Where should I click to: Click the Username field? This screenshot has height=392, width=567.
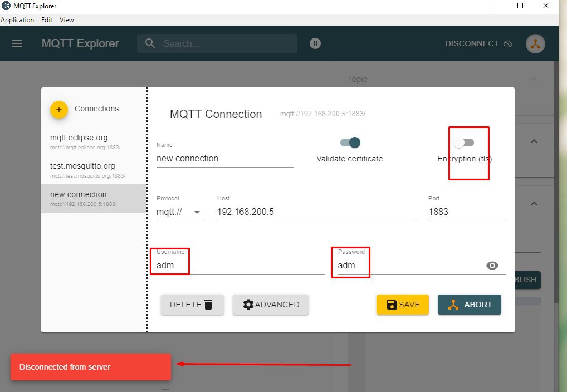(240, 266)
